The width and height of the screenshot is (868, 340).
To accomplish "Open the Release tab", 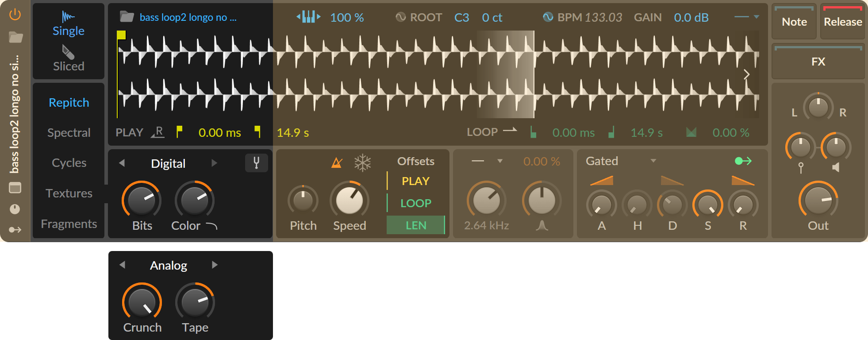I will (x=843, y=22).
